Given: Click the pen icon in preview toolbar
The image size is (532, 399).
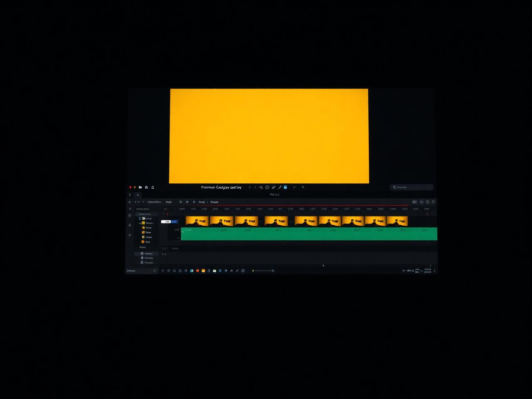Looking at the screenshot, I should click(280, 187).
